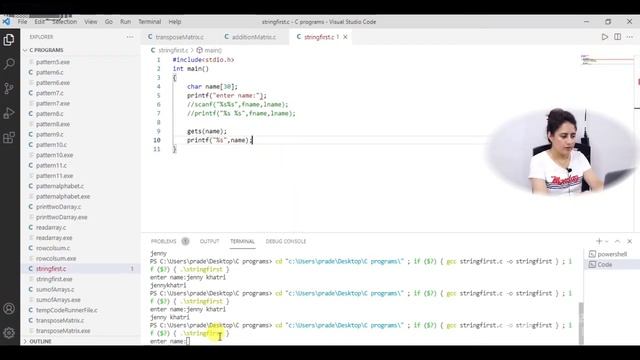Close the stringfirst.c editor tab

pyautogui.click(x=345, y=37)
